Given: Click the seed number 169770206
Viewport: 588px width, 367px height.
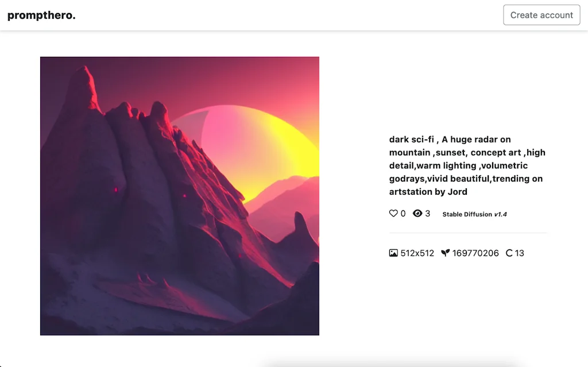Looking at the screenshot, I should (x=475, y=253).
